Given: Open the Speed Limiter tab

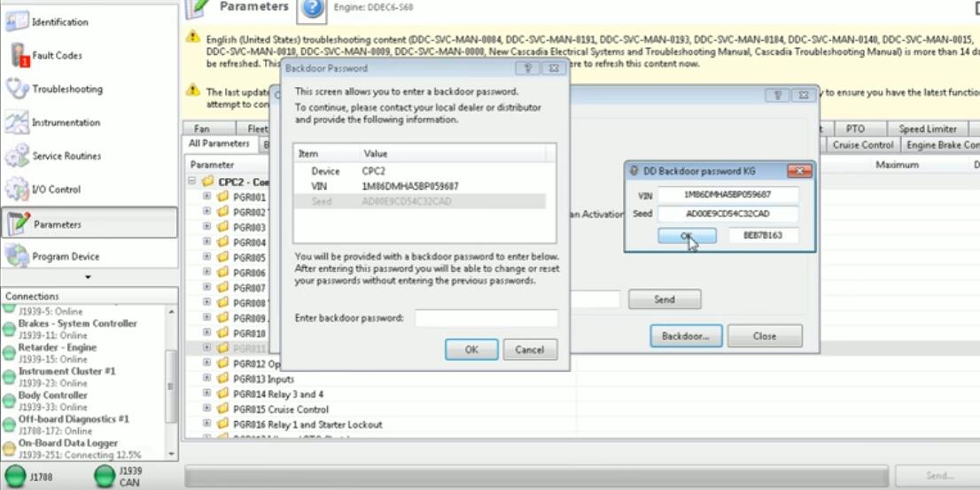Looking at the screenshot, I should (x=928, y=128).
